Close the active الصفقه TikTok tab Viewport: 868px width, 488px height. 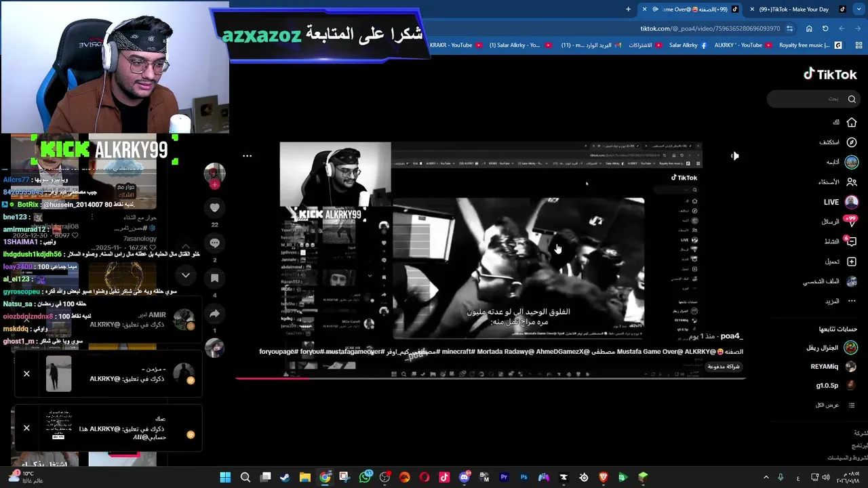pyautogui.click(x=645, y=9)
